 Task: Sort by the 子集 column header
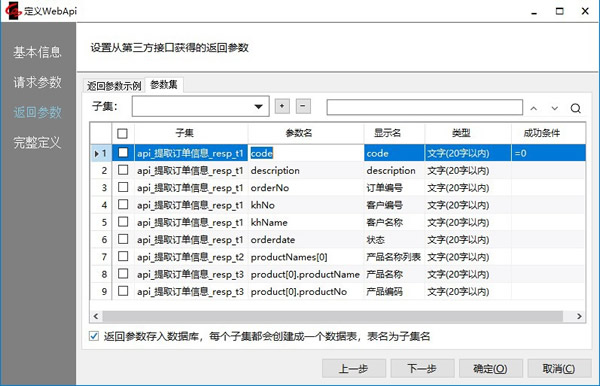coord(191,133)
